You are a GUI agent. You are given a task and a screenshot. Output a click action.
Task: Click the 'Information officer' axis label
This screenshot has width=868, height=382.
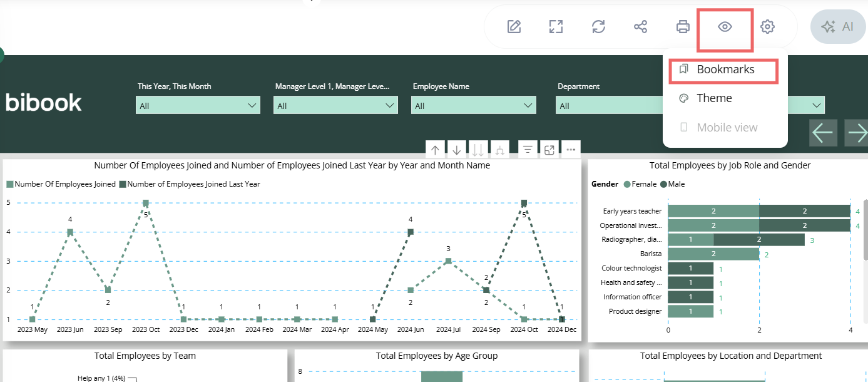coord(633,297)
